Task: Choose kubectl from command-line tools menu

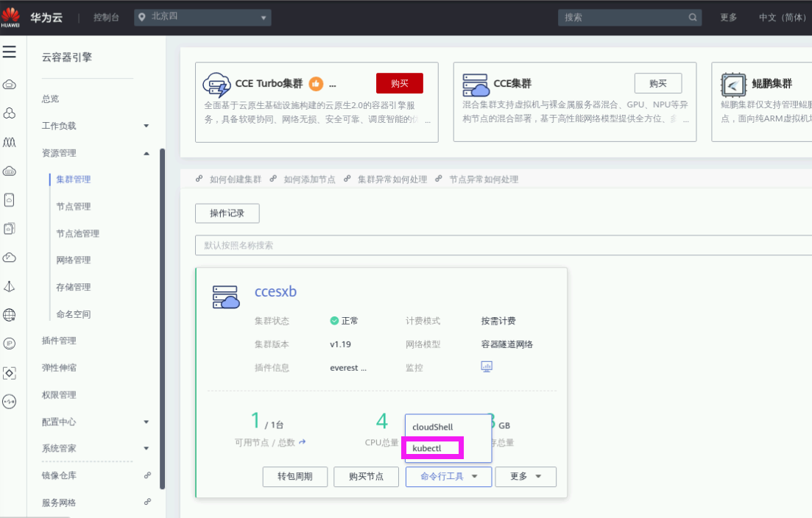Action: click(427, 448)
